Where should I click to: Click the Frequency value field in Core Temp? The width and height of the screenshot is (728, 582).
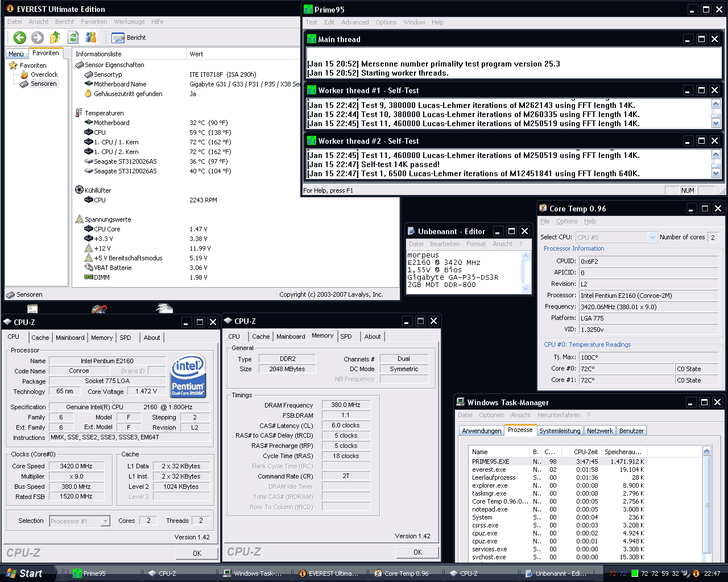649,306
